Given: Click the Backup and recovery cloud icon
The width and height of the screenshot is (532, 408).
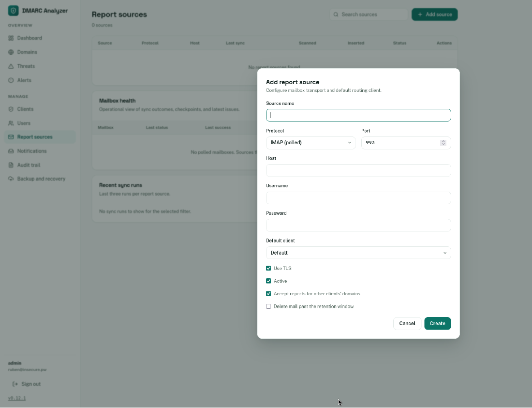Looking at the screenshot, I should pos(11,179).
